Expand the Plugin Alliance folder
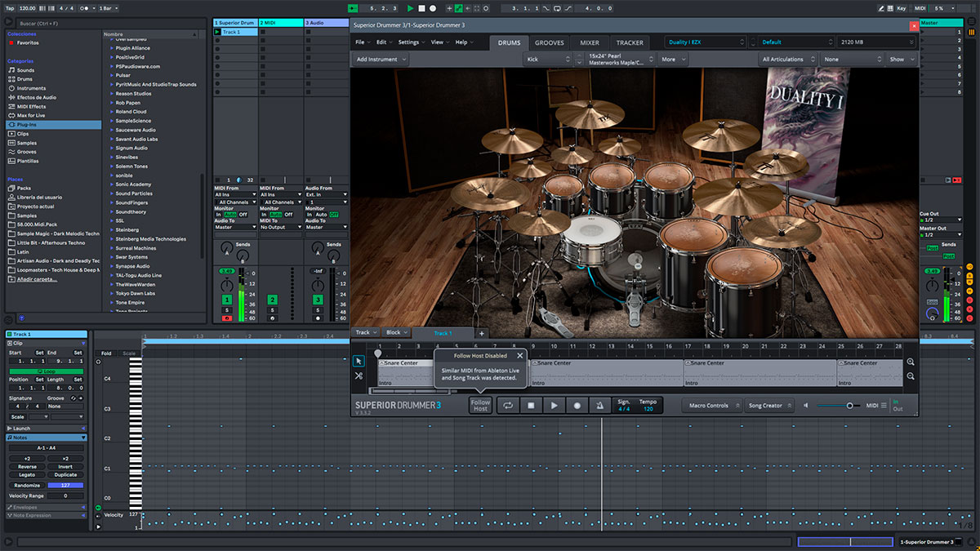This screenshot has height=551, width=980. point(132,48)
